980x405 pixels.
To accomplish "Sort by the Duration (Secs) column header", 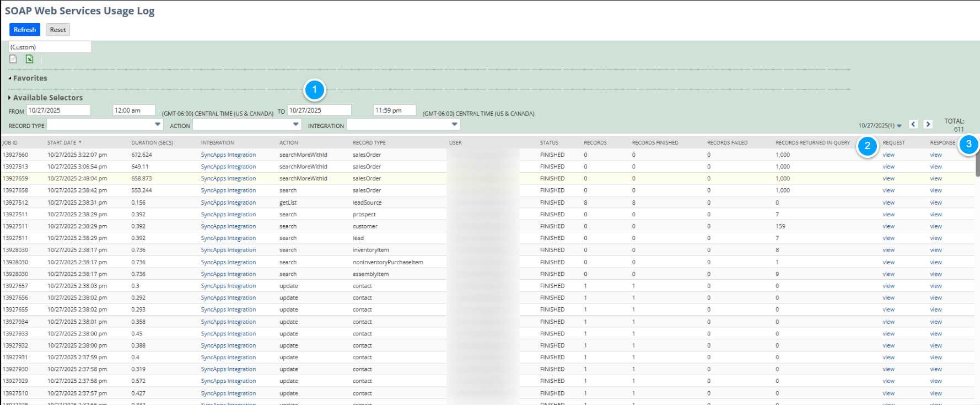I will [152, 142].
